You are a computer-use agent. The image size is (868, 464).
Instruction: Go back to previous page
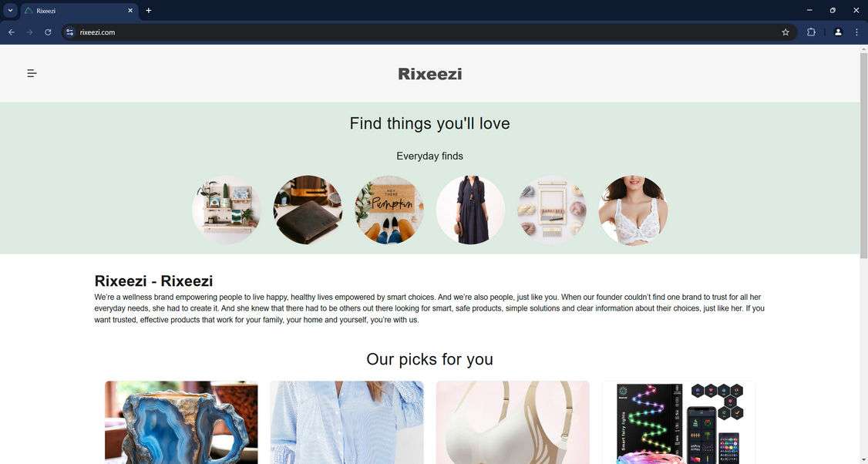pyautogui.click(x=12, y=32)
